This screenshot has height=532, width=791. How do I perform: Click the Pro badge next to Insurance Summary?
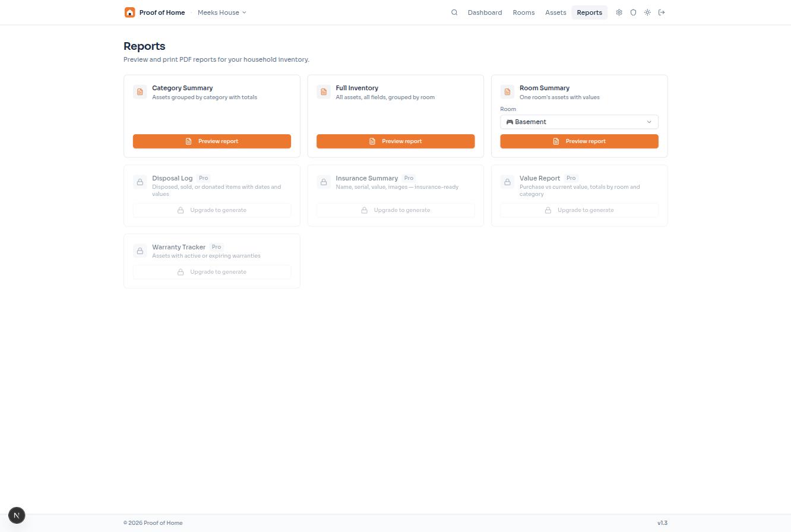[x=409, y=178]
